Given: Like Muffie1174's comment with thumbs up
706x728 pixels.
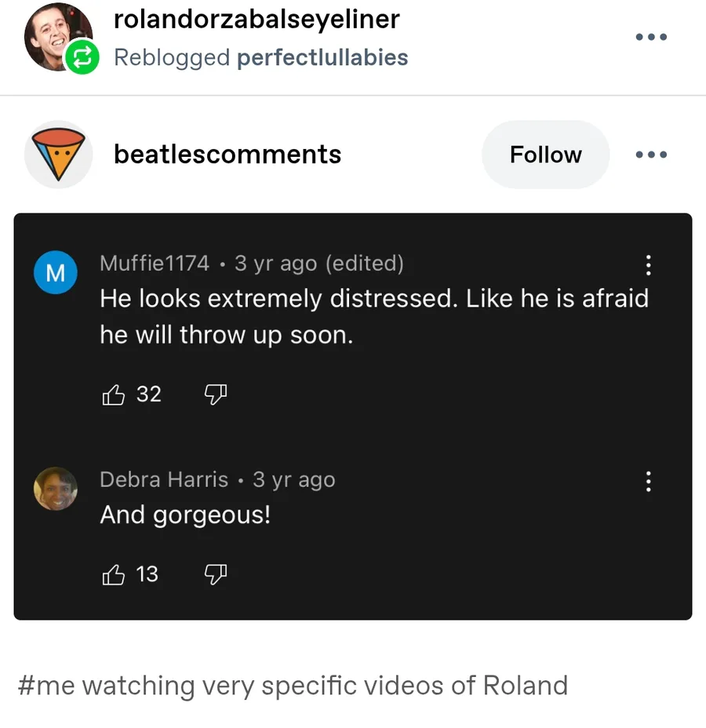Looking at the screenshot, I should coord(114,395).
